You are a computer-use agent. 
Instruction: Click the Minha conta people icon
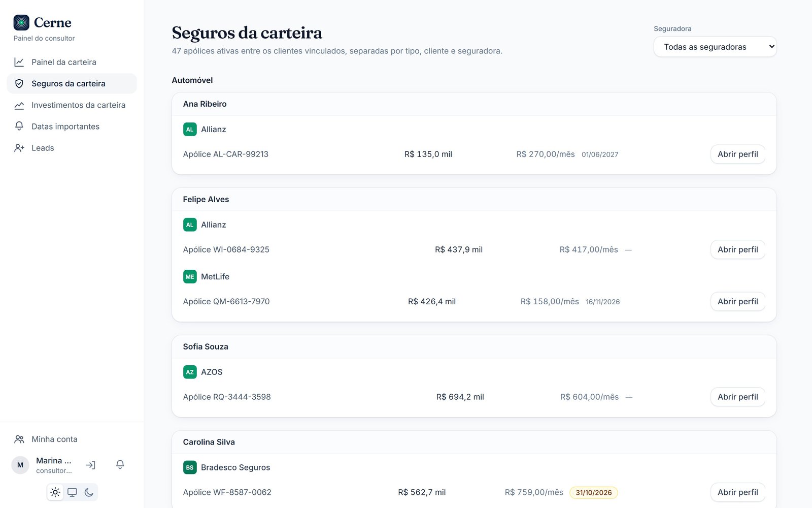19,439
